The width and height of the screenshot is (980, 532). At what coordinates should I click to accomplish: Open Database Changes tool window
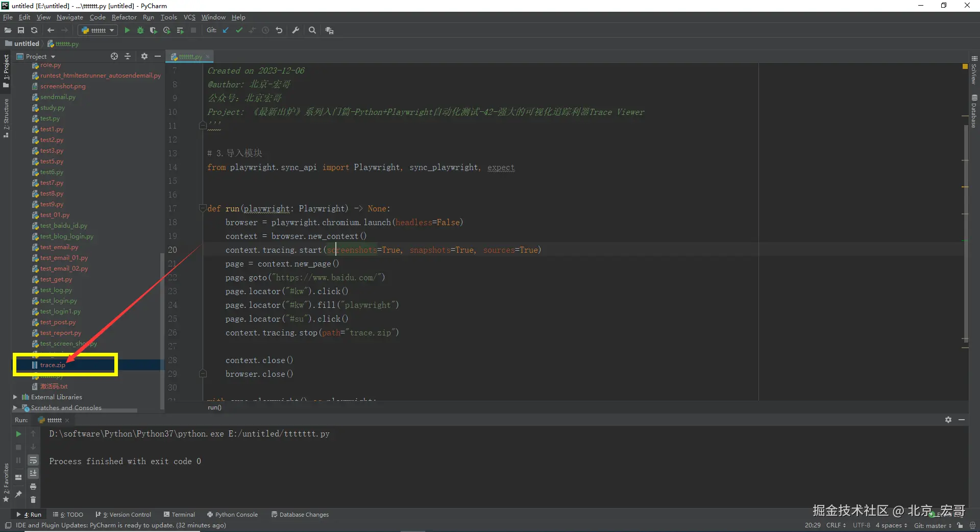coord(300,515)
